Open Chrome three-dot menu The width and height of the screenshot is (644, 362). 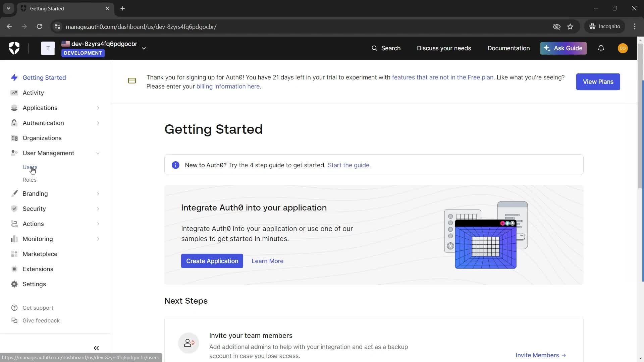[x=635, y=26]
